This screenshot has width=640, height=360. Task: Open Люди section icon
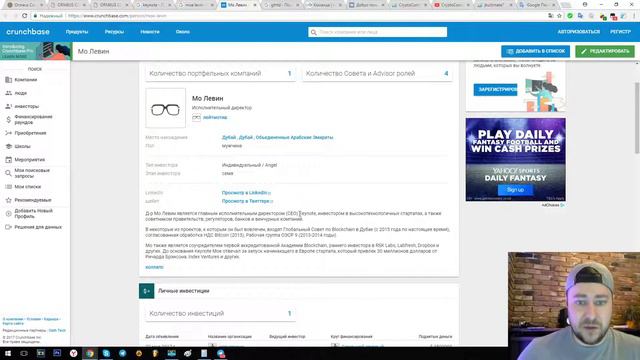(x=9, y=93)
